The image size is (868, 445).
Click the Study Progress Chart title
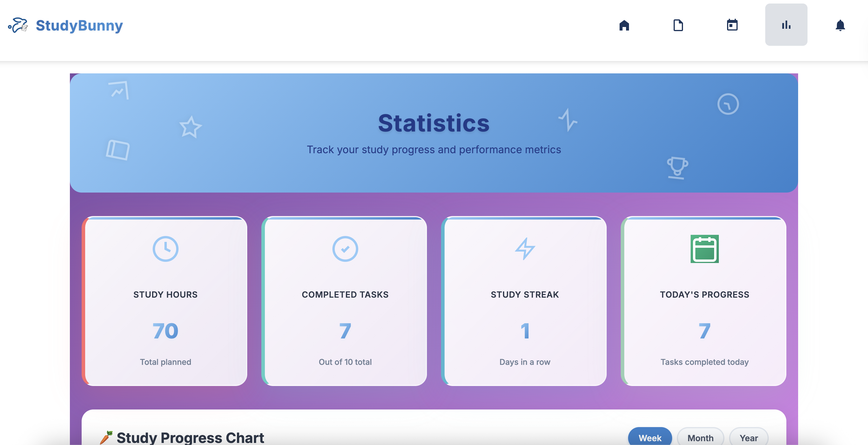point(190,437)
